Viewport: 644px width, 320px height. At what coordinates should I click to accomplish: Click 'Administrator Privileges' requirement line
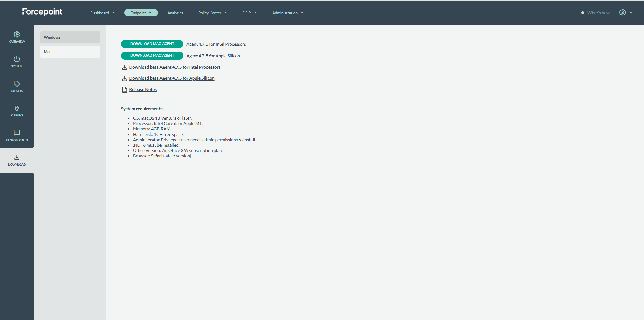click(x=194, y=140)
